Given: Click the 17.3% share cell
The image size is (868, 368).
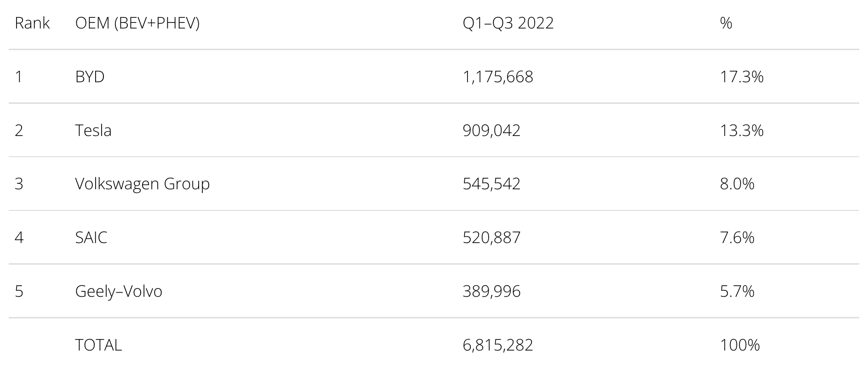Looking at the screenshot, I should [742, 77].
